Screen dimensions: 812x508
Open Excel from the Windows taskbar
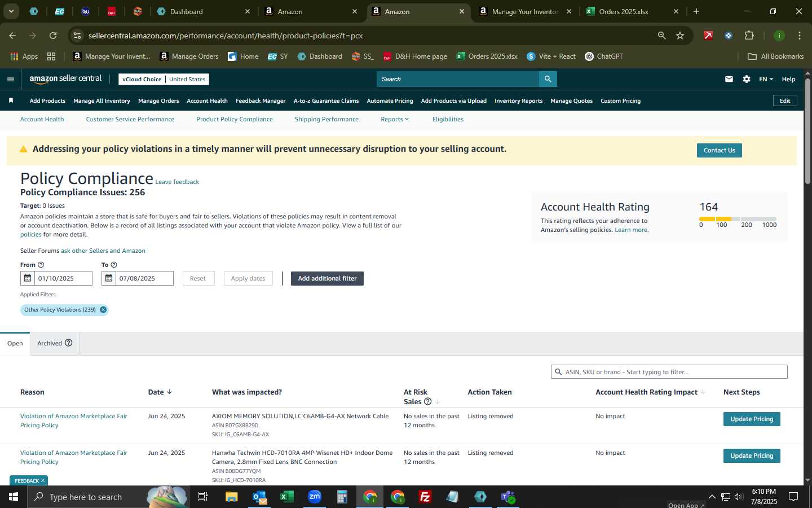point(287,497)
